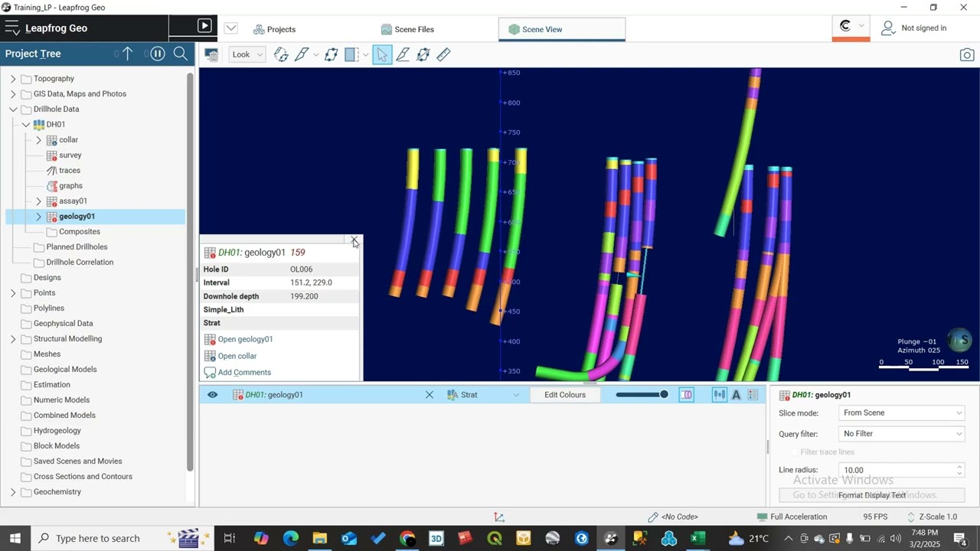Viewport: 980px width, 551px height.
Task: Hide DH01 geology01 using eye icon
Action: click(212, 395)
